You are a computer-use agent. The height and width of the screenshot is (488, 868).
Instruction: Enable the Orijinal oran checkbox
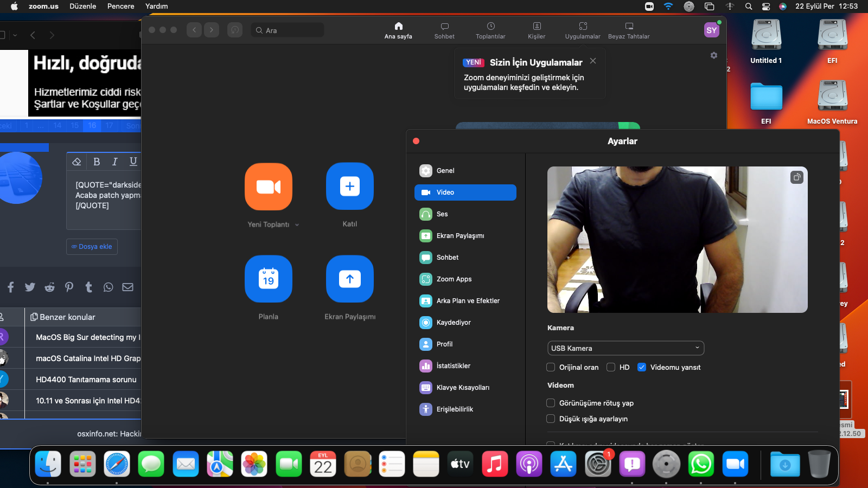pyautogui.click(x=551, y=367)
